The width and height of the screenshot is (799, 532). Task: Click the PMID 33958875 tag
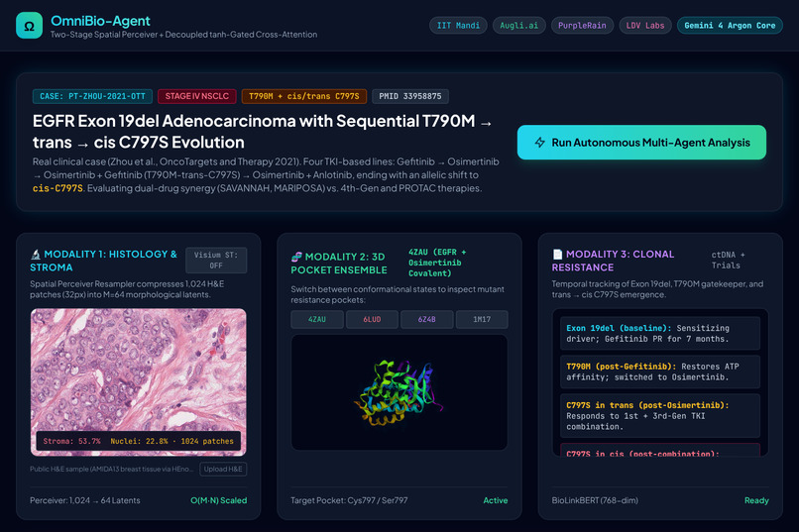click(410, 96)
